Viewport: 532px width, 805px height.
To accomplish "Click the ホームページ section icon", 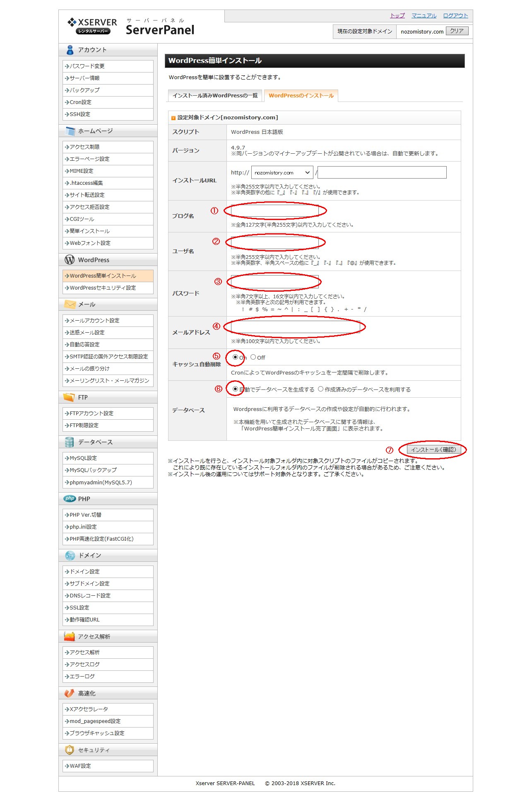I will pos(70,131).
